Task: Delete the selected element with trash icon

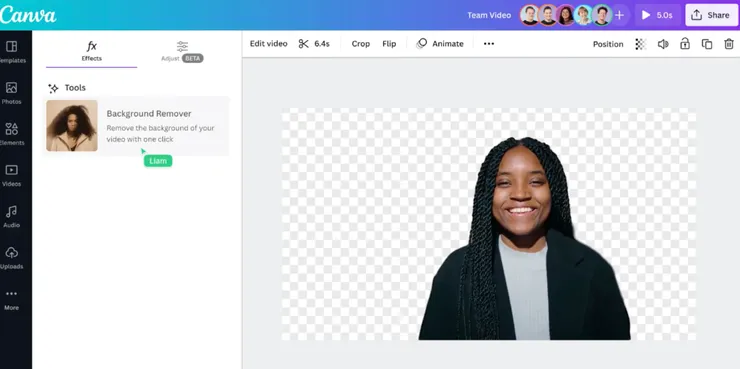Action: pos(729,44)
